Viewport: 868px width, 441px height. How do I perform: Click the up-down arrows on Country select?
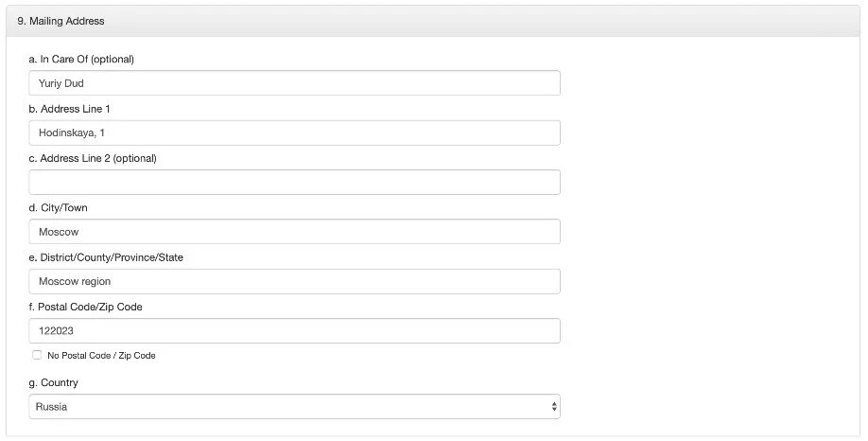553,407
